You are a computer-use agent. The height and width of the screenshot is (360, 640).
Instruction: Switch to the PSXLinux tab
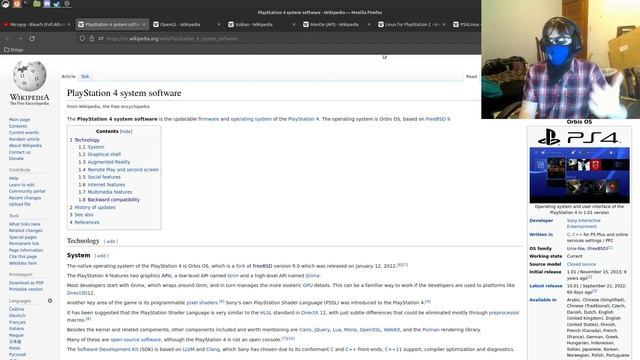click(466, 24)
